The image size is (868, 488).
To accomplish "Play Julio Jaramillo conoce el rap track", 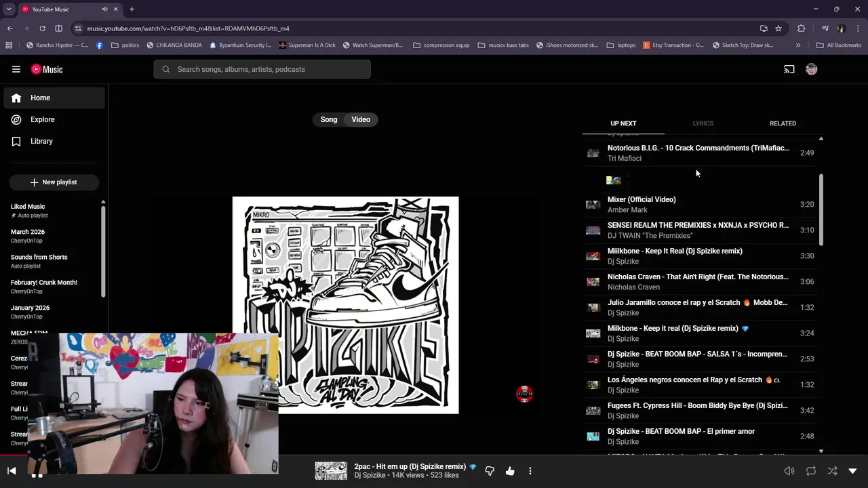I will point(701,307).
